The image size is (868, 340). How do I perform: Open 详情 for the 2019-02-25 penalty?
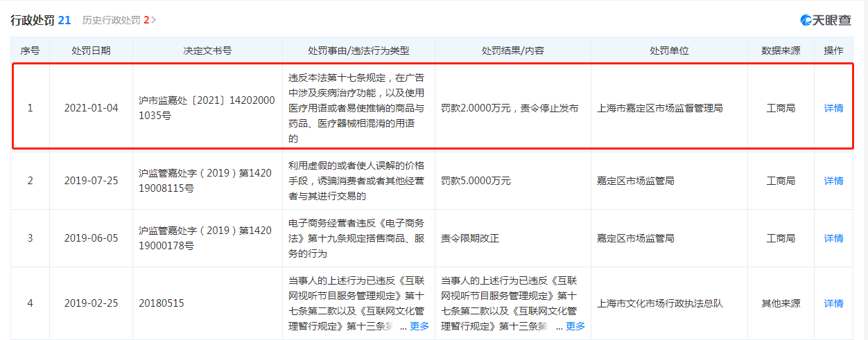point(834,303)
